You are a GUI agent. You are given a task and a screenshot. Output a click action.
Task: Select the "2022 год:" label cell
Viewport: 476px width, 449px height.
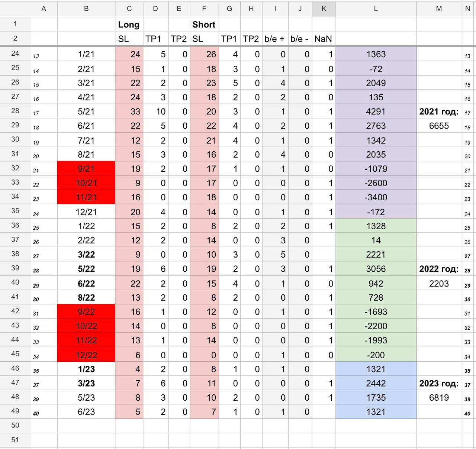(x=439, y=269)
